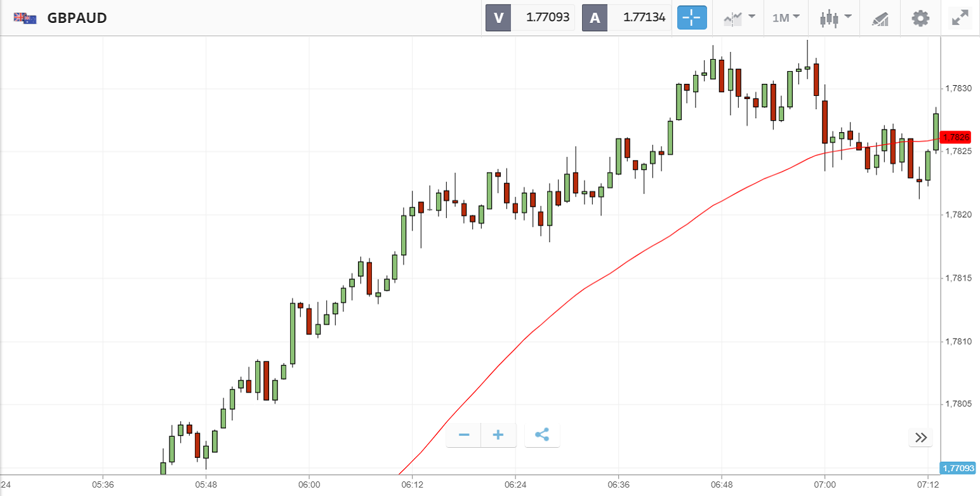Click the blue 1,77093 price tag
The height and width of the screenshot is (496, 980).
click(958, 468)
